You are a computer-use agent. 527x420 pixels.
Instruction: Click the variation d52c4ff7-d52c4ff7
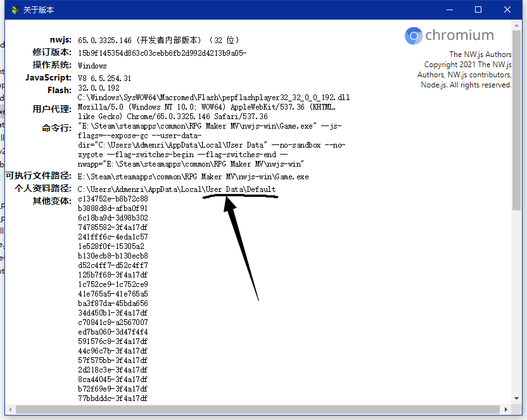(x=113, y=265)
